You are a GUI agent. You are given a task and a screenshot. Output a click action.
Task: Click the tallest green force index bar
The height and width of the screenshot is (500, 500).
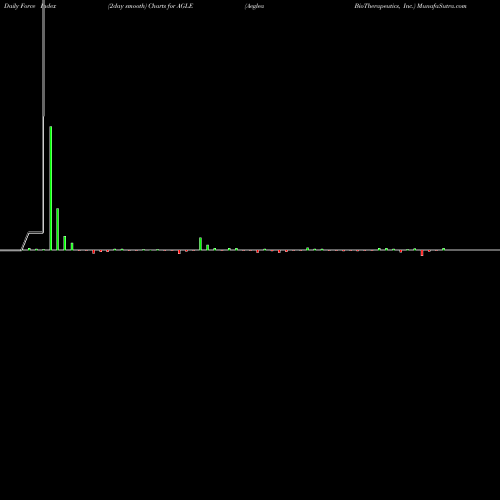(x=51, y=188)
